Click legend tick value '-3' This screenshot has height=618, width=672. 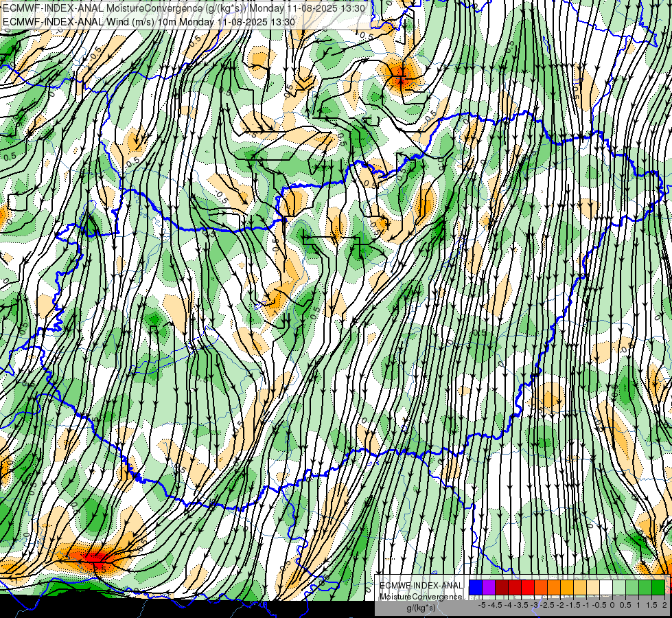pyautogui.click(x=535, y=605)
